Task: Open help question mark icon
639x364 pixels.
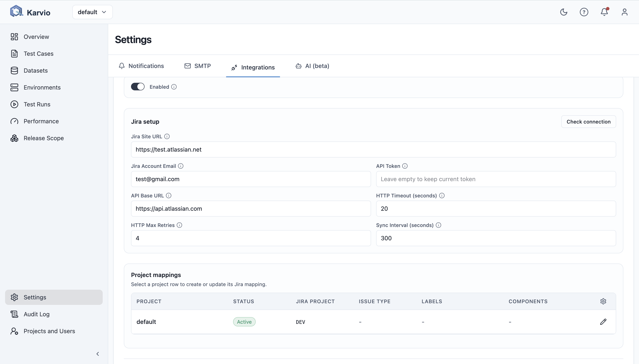Action: (584, 12)
